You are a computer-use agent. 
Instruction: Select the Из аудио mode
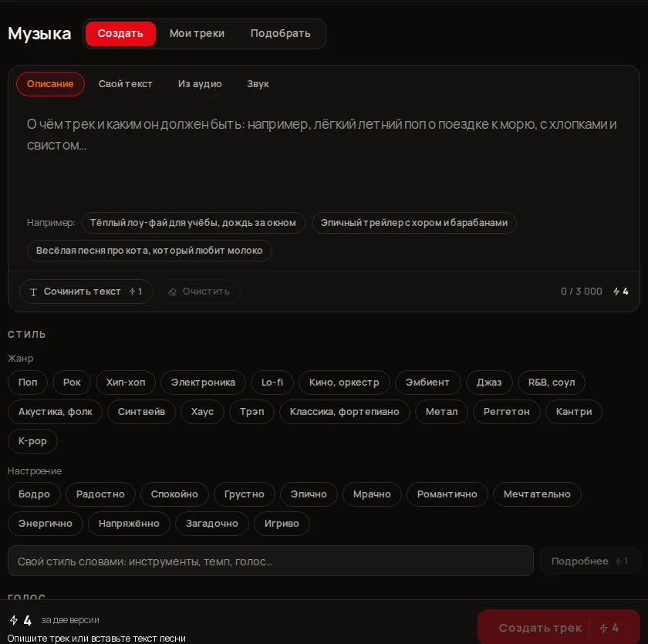pos(200,84)
